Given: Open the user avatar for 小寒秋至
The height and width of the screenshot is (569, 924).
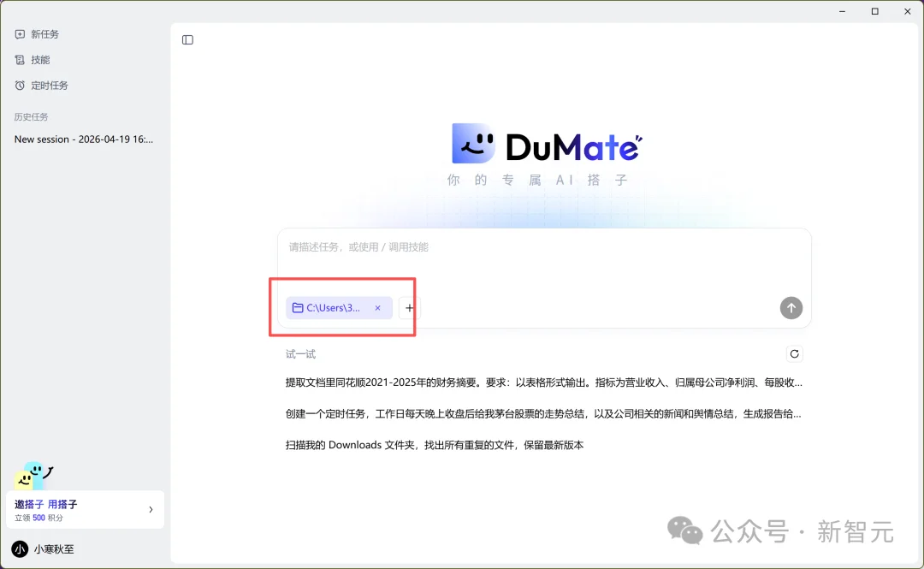Looking at the screenshot, I should pyautogui.click(x=20, y=548).
